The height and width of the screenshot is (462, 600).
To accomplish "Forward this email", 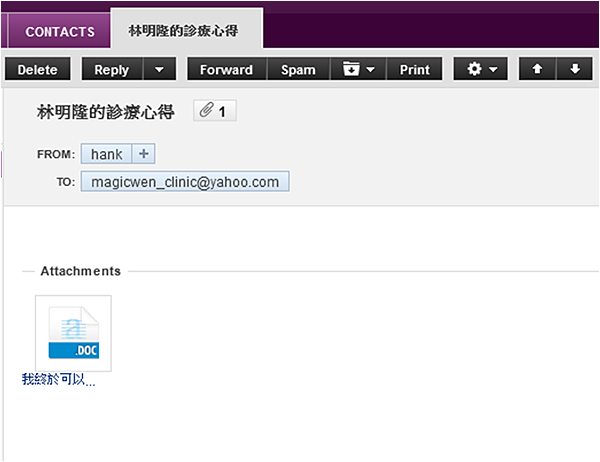I will [227, 69].
